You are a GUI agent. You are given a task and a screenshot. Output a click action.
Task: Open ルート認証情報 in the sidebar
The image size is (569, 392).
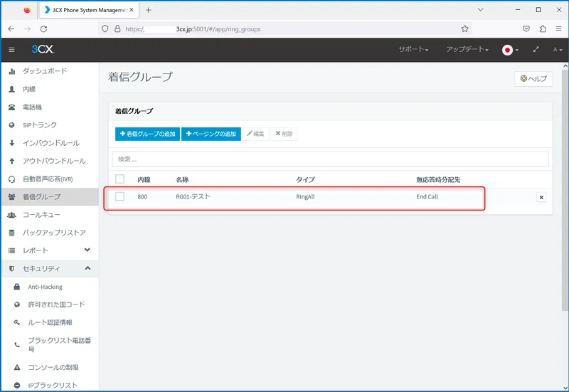[x=50, y=322]
